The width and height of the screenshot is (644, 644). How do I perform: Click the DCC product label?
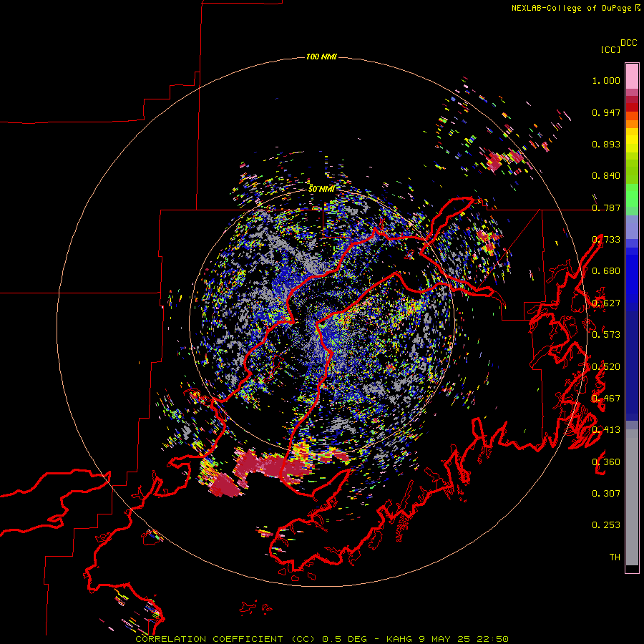click(x=629, y=43)
